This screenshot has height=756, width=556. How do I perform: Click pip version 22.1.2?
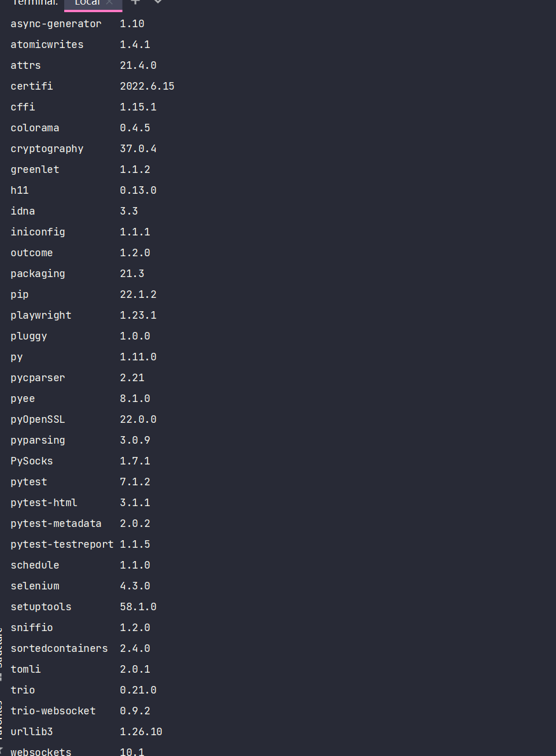(138, 294)
